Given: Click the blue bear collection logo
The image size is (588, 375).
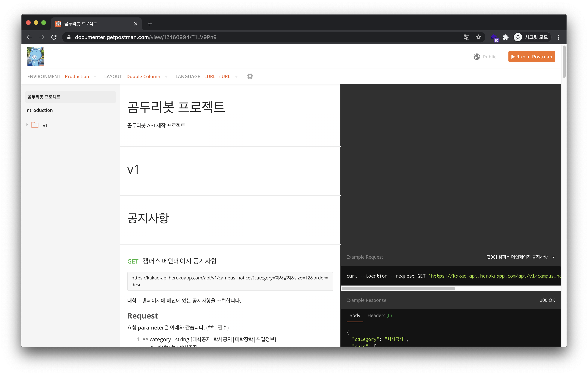Looking at the screenshot, I should [35, 56].
